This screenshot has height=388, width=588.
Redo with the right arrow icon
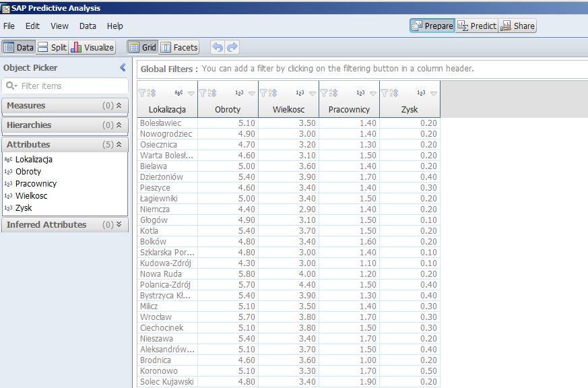pyautogui.click(x=232, y=47)
